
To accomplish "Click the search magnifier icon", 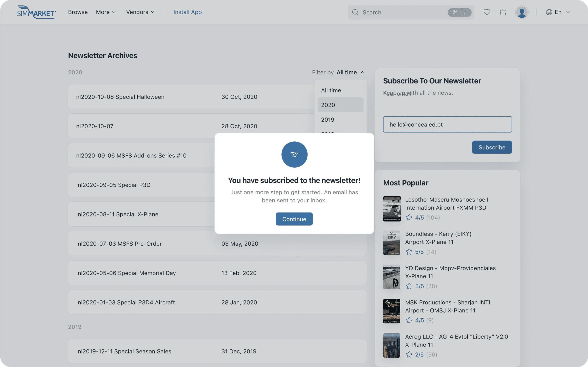I will [x=355, y=12].
